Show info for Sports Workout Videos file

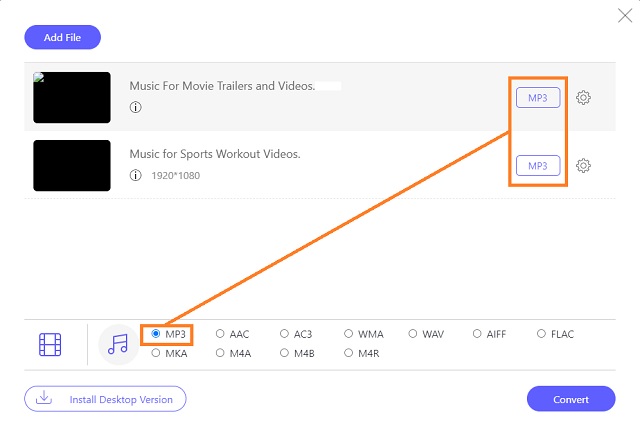[x=136, y=176]
